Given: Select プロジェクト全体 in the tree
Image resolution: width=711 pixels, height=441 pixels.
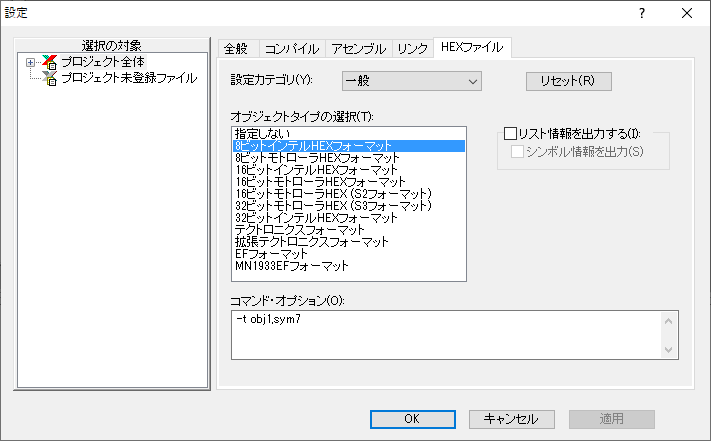Looking at the screenshot, I should pos(103,62).
